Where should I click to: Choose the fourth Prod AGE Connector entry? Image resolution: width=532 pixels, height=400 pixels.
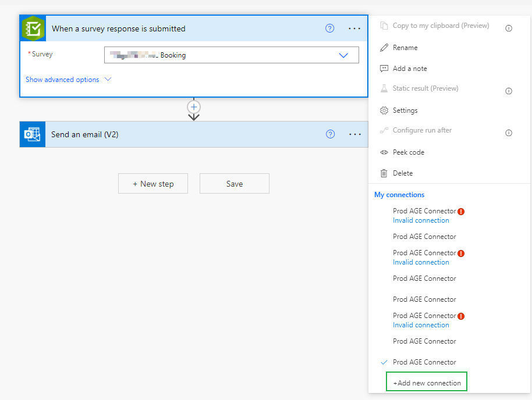(x=424, y=278)
